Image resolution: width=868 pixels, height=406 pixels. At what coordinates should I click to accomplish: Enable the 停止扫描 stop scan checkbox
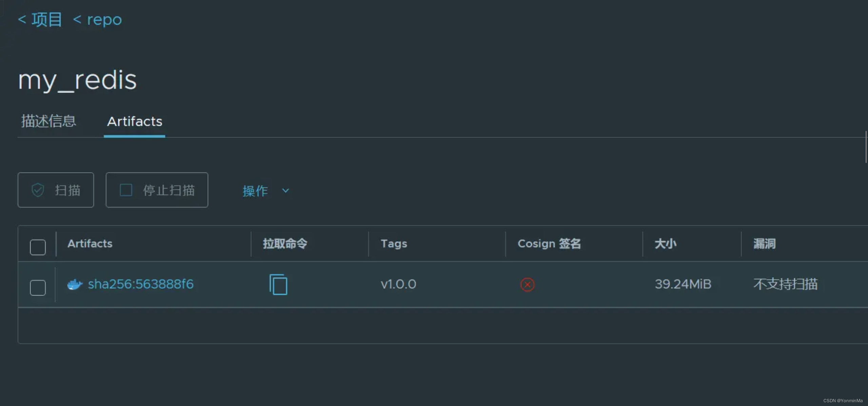coord(124,190)
